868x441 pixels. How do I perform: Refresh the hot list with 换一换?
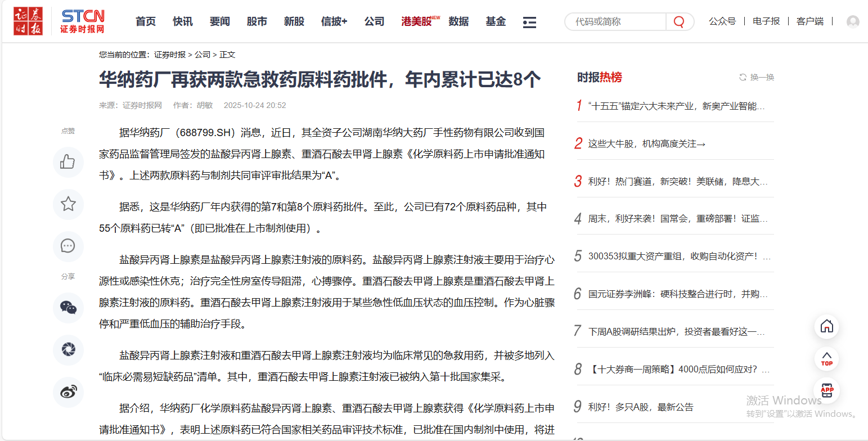[x=756, y=78]
